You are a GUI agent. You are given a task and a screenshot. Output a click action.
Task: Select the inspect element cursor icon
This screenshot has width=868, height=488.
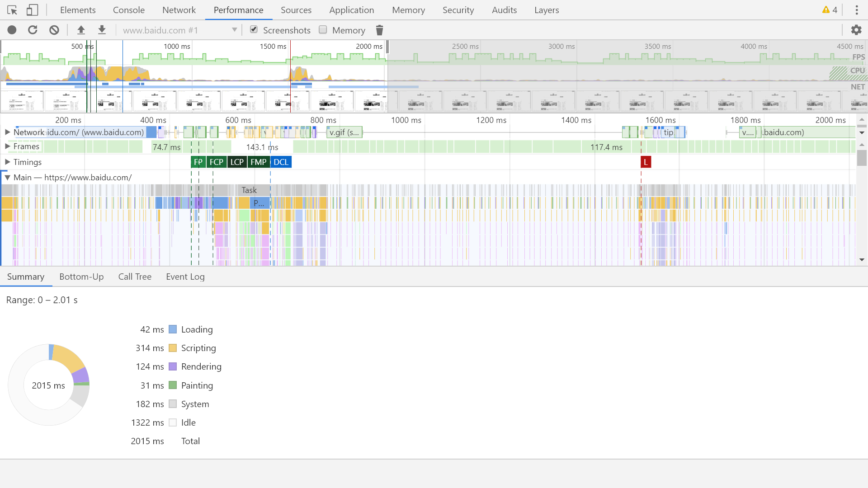click(x=12, y=10)
